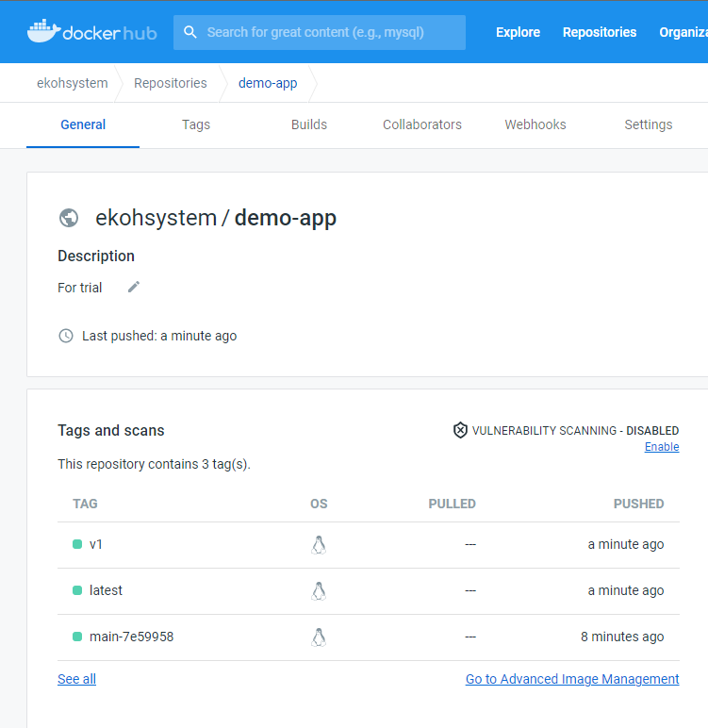708x728 pixels.
Task: Switch to the Collaborators tab
Action: [x=422, y=124]
